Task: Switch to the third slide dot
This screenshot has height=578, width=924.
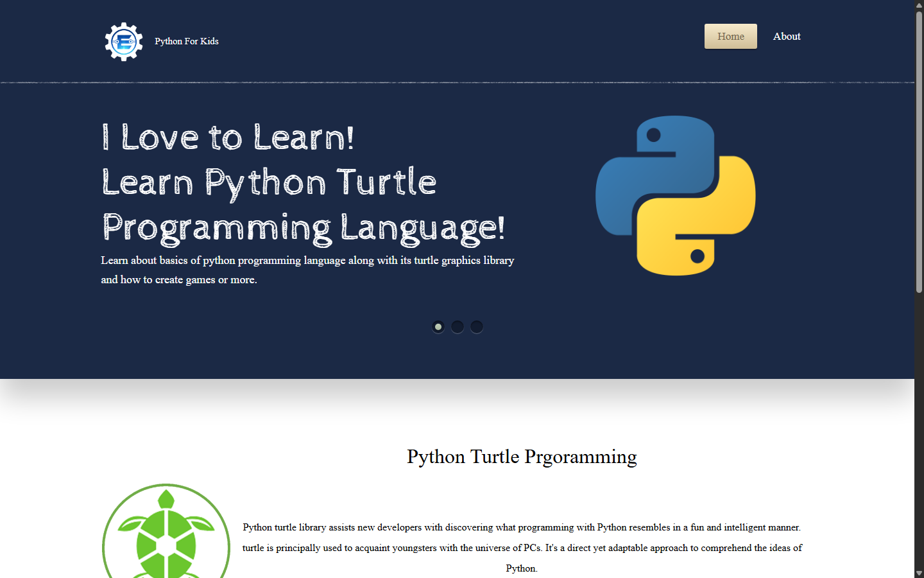Action: coord(477,327)
